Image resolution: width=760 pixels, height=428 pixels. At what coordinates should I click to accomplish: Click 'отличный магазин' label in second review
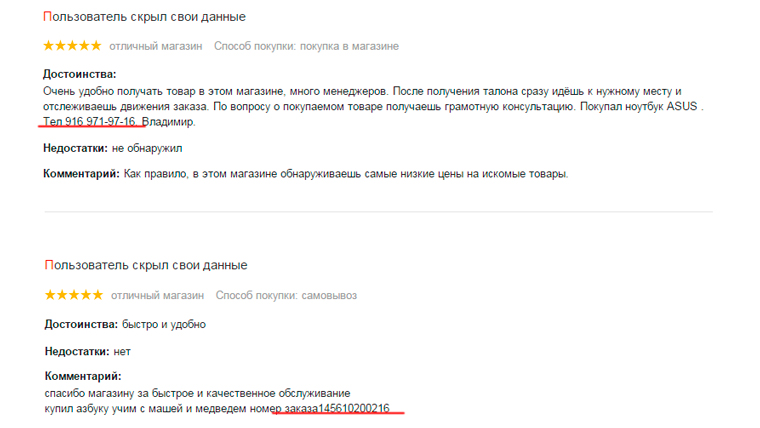[158, 295]
